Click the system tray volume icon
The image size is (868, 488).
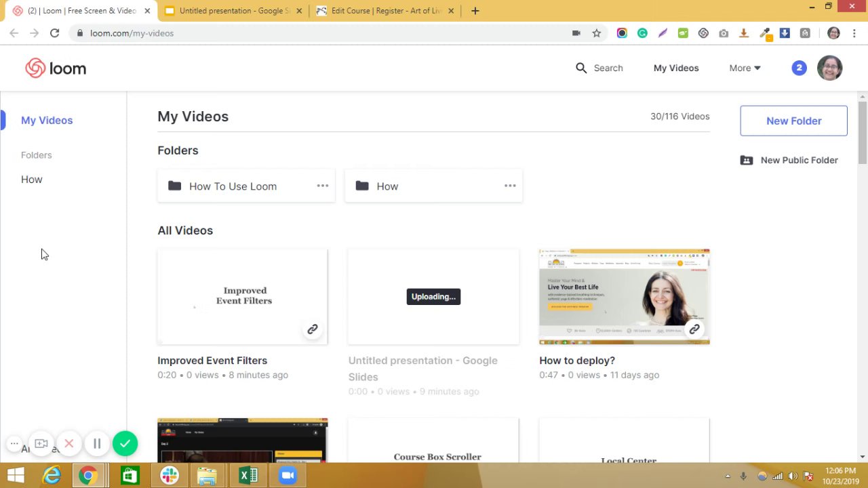pyautogui.click(x=793, y=476)
